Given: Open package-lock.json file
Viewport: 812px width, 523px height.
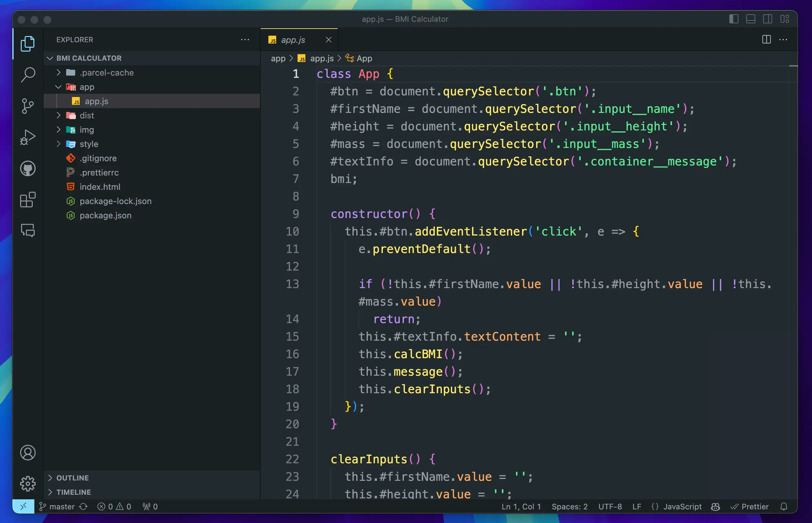Looking at the screenshot, I should click(152, 201).
